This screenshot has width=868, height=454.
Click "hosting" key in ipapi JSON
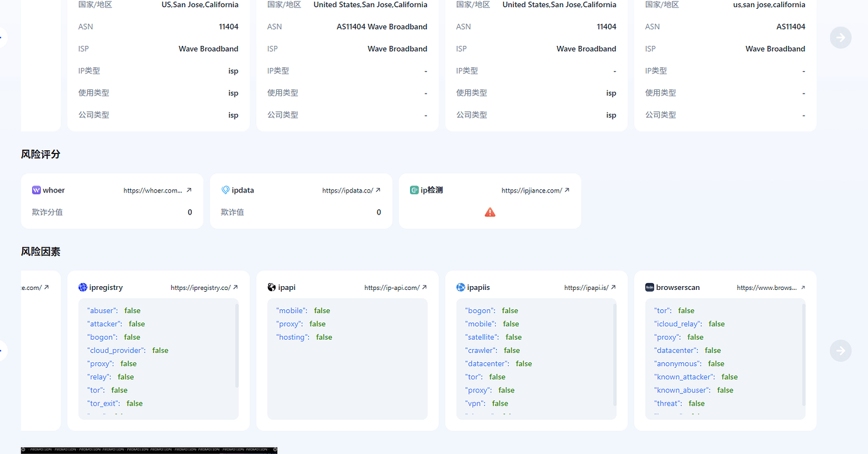pyautogui.click(x=293, y=337)
